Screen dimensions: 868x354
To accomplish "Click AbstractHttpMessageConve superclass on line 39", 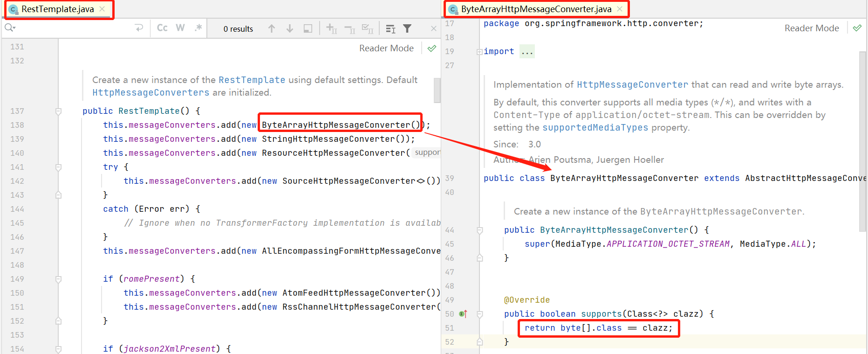I will [805, 178].
